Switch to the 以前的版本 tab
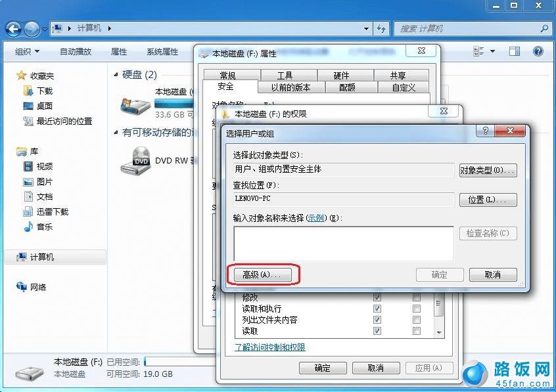This screenshot has height=392, width=556. 290,87
